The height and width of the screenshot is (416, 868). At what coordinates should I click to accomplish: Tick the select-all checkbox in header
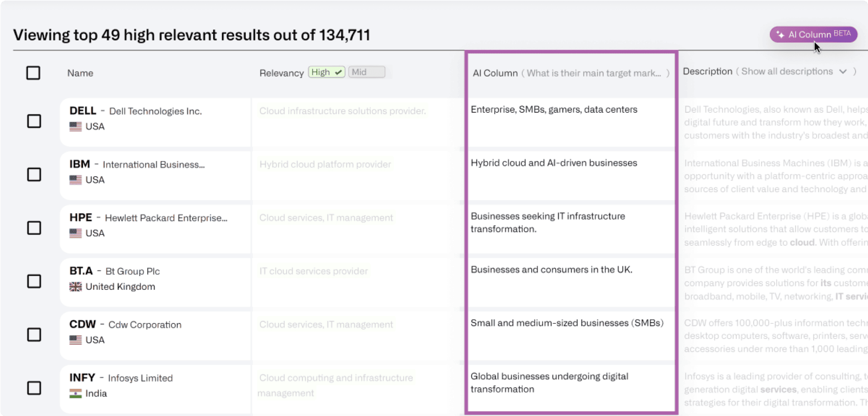click(x=33, y=73)
